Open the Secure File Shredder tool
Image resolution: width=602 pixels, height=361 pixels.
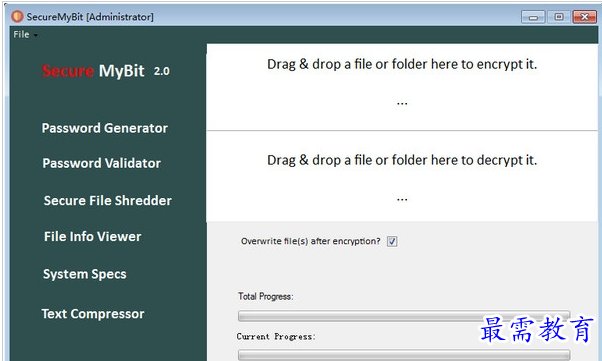pos(108,200)
